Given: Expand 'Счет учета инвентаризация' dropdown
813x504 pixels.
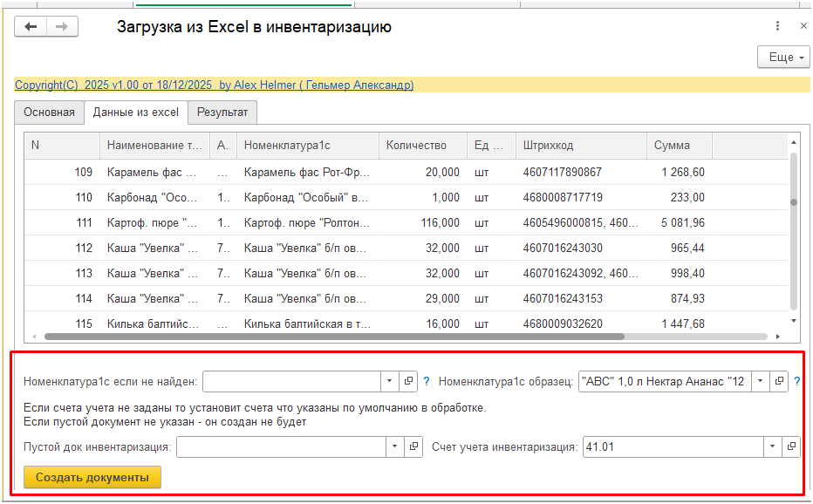Looking at the screenshot, I should 772,446.
